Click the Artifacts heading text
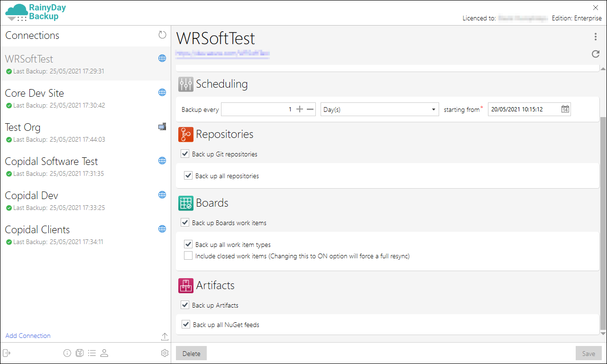Screen dimensions: 607x364 coord(215,285)
